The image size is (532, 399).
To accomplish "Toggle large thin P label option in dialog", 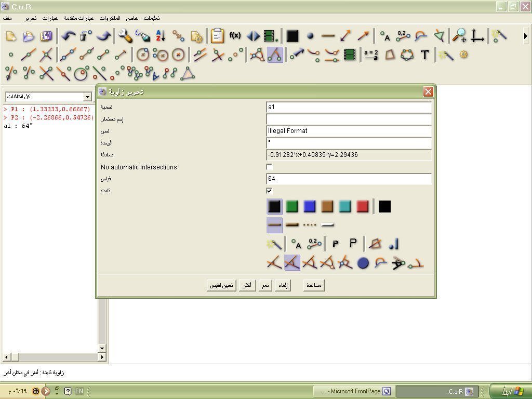I will tap(353, 244).
